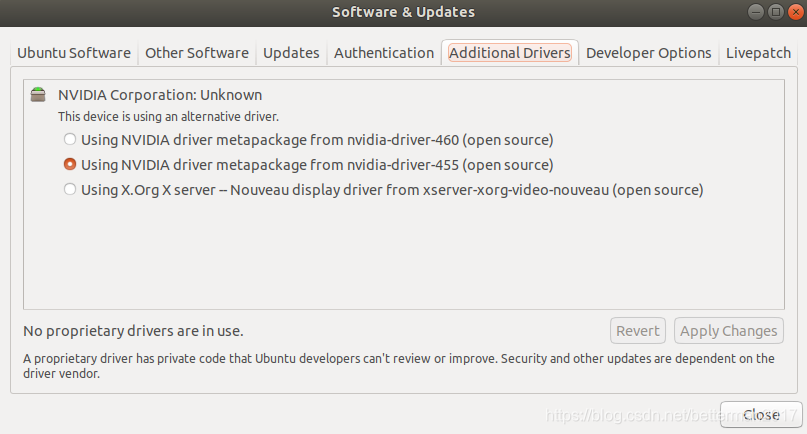807x434 pixels.
Task: Switch to the Livepatch tab
Action: pyautogui.click(x=758, y=53)
